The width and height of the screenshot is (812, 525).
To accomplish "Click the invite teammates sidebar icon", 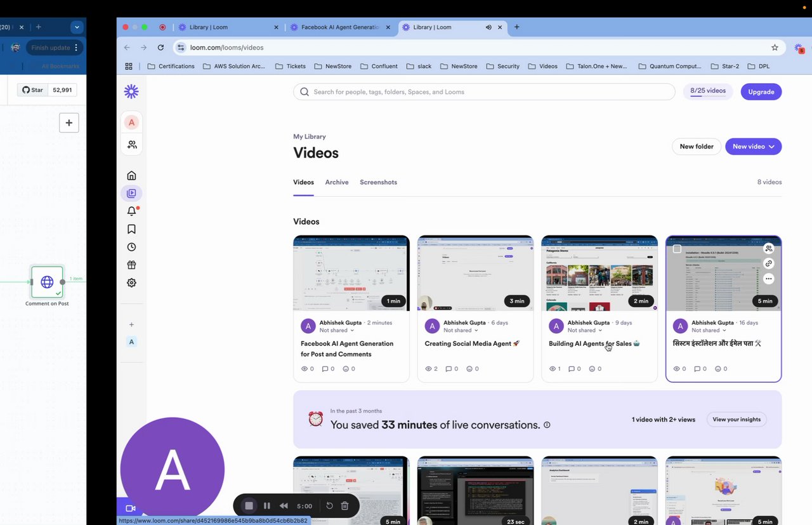I will pos(131,145).
